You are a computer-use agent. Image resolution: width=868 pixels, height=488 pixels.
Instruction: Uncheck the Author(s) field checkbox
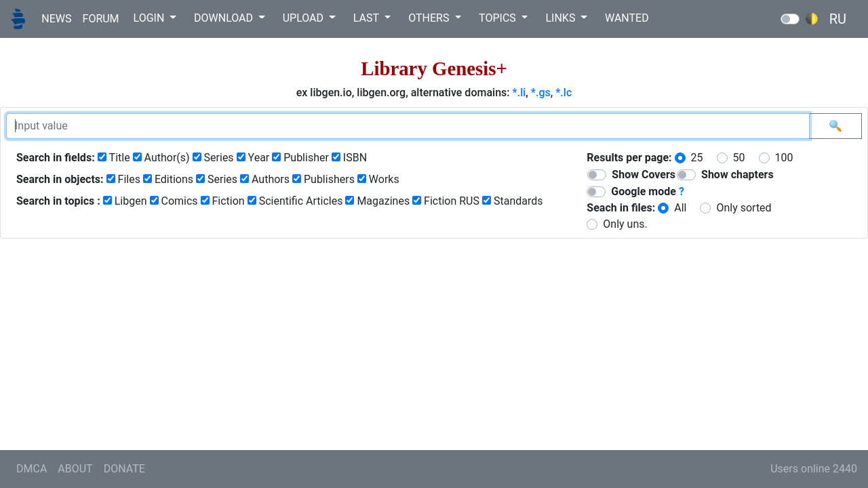click(x=137, y=157)
